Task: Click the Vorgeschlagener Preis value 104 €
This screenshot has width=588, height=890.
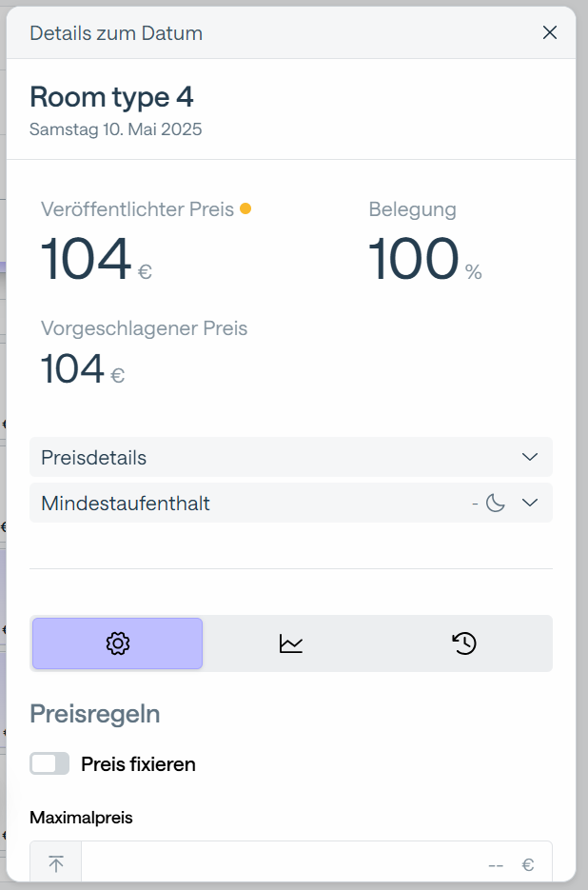Action: 83,368
